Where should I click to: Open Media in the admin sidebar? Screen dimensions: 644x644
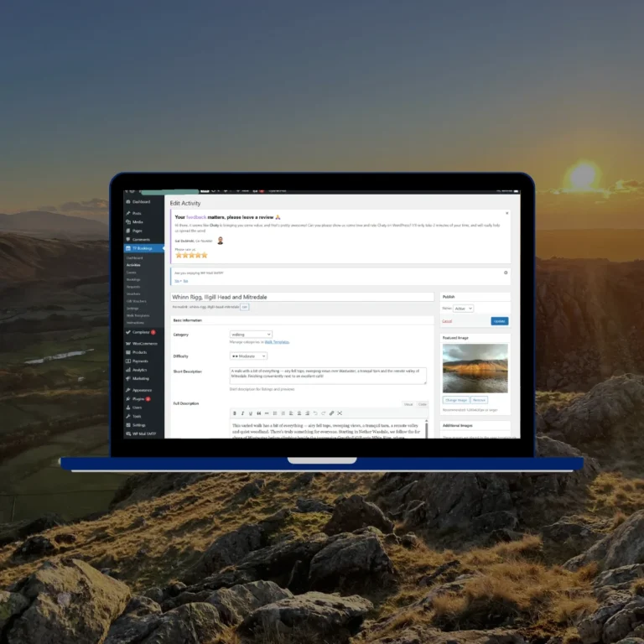(x=143, y=221)
